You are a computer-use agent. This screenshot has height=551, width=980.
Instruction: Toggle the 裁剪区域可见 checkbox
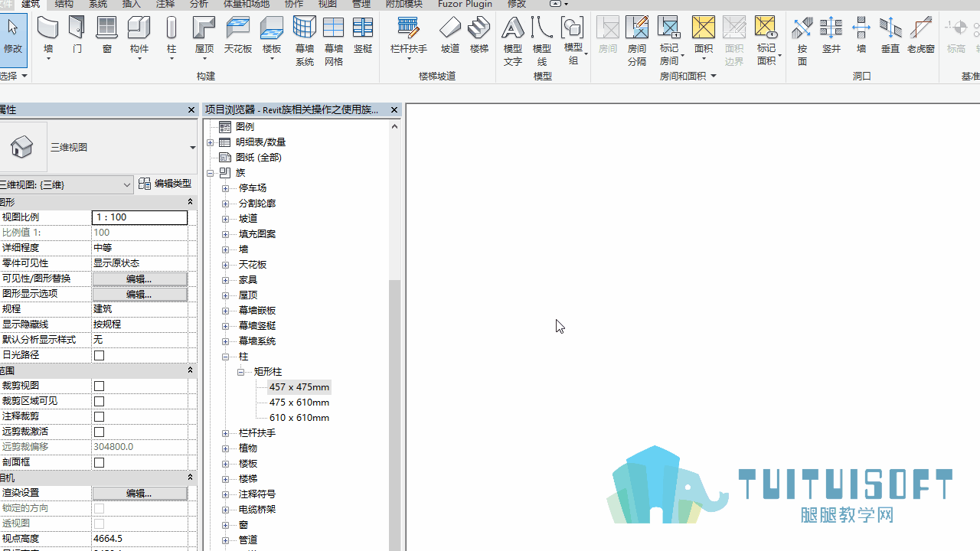99,401
